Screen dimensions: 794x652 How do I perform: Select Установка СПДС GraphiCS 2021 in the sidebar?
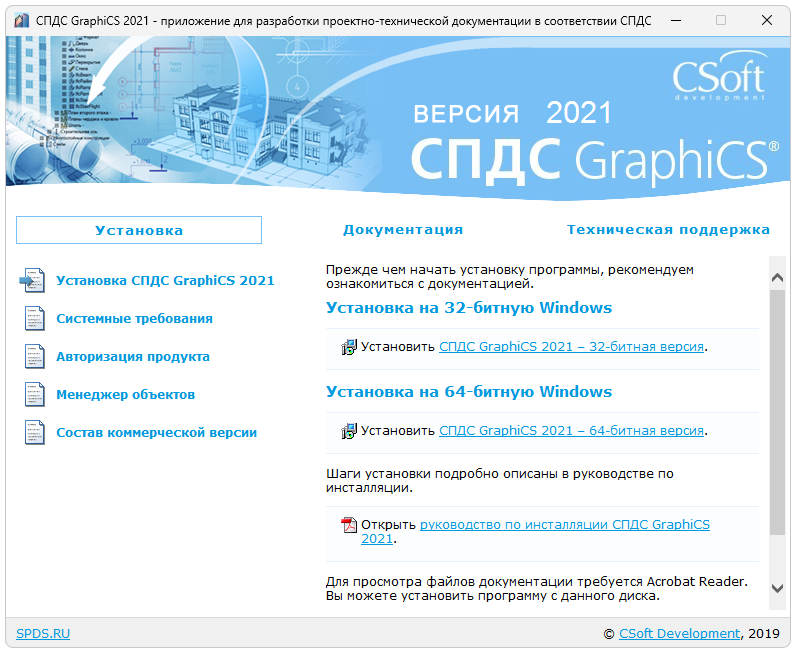click(165, 280)
